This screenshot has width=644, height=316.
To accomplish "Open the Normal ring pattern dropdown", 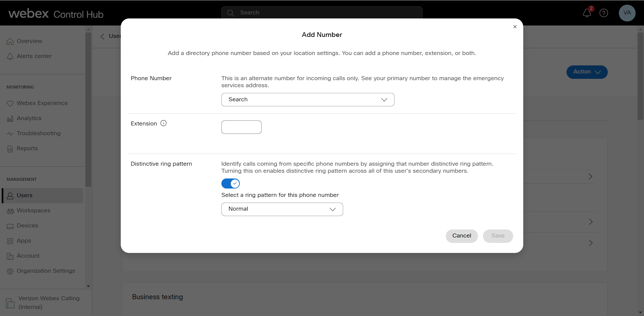I will [x=282, y=209].
